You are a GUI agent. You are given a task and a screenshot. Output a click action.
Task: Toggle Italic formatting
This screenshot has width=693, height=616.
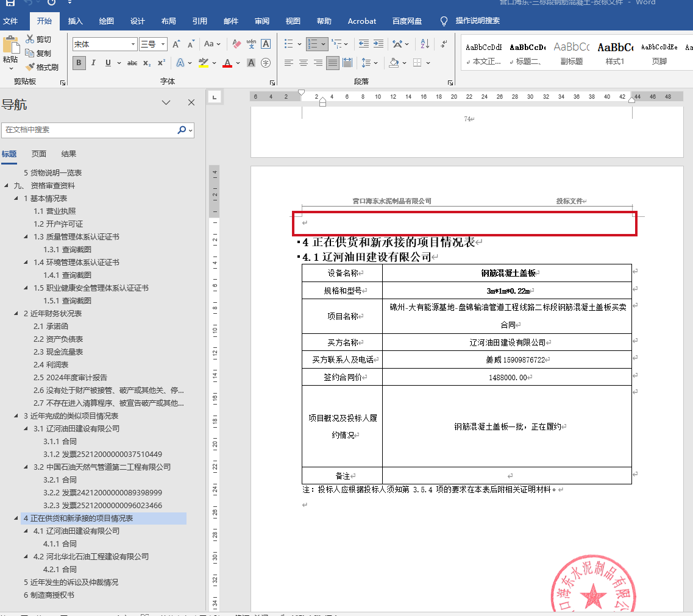click(x=93, y=63)
